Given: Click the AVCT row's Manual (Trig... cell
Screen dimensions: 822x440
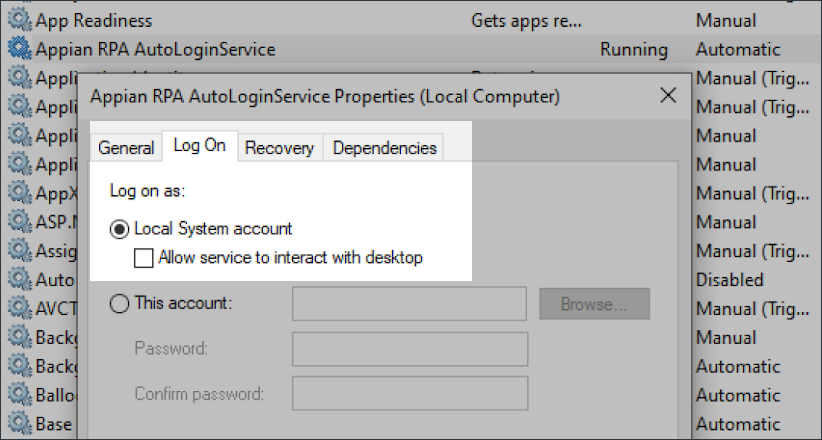Looking at the screenshot, I should (x=752, y=309).
